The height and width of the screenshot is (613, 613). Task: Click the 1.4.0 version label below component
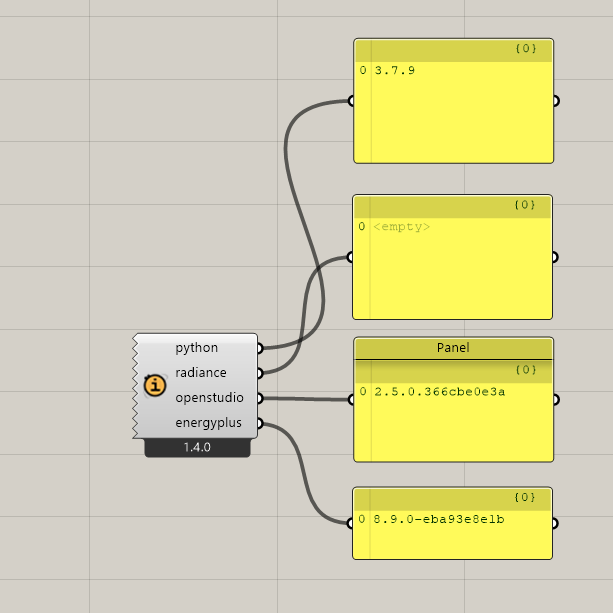tap(197, 447)
